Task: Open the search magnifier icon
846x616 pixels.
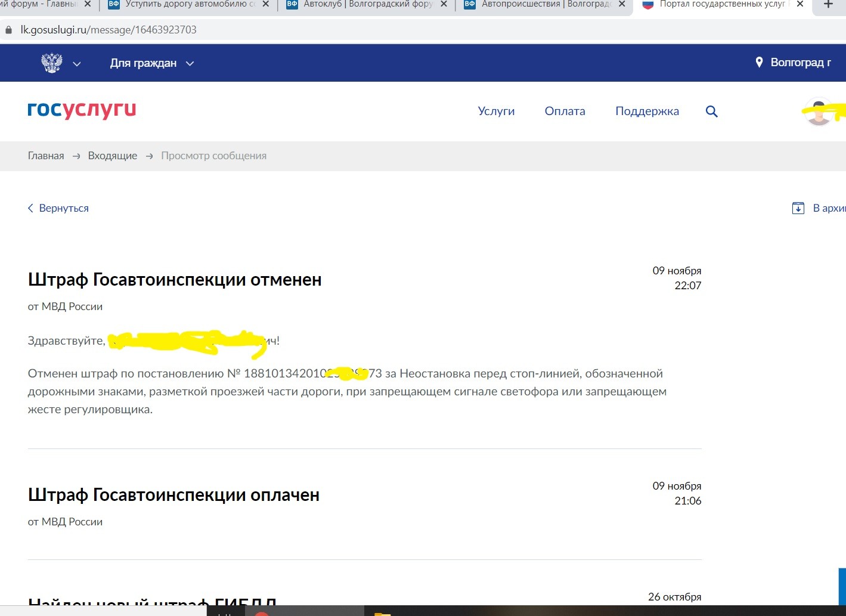Action: (711, 112)
